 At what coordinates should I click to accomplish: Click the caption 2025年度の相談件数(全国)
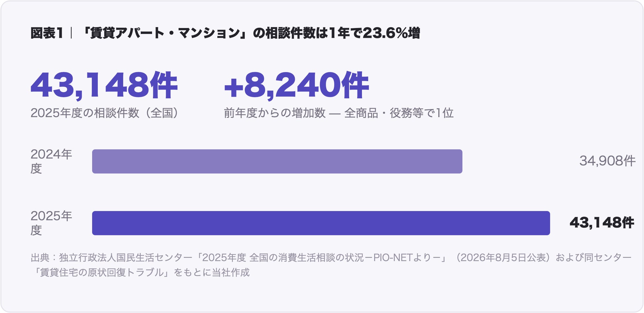[x=105, y=113]
